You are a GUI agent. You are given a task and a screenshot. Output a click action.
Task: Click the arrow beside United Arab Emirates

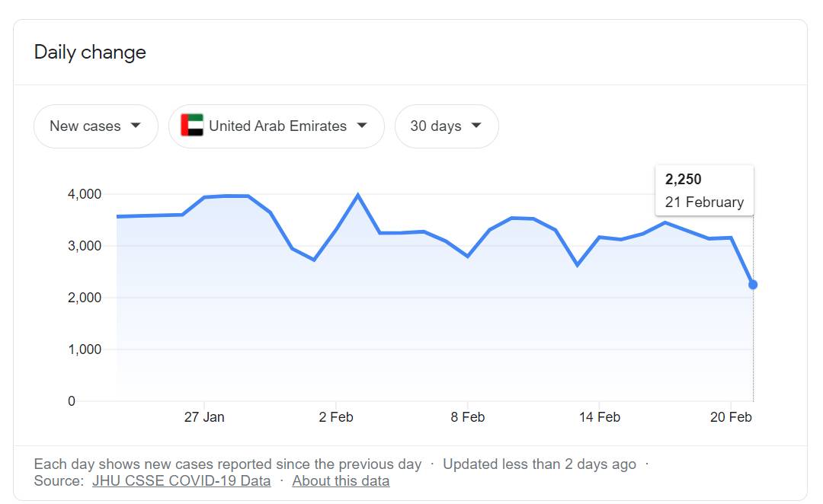[362, 126]
